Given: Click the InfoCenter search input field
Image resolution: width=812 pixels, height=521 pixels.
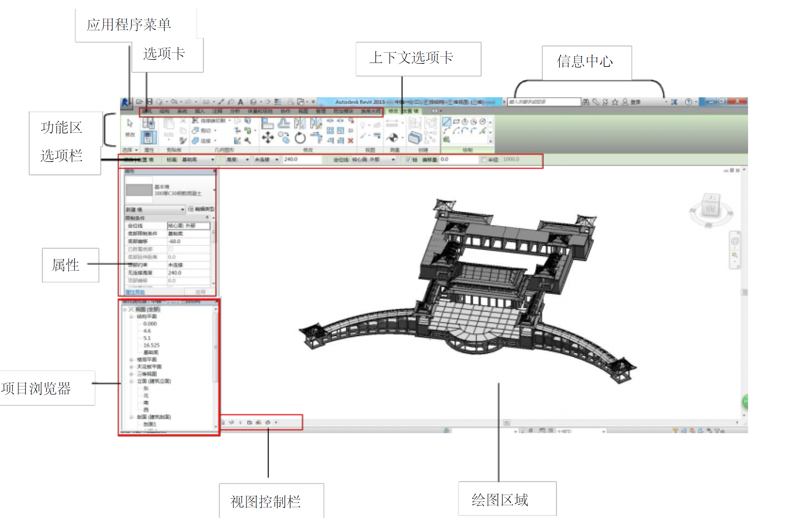Looking at the screenshot, I should click(544, 102).
